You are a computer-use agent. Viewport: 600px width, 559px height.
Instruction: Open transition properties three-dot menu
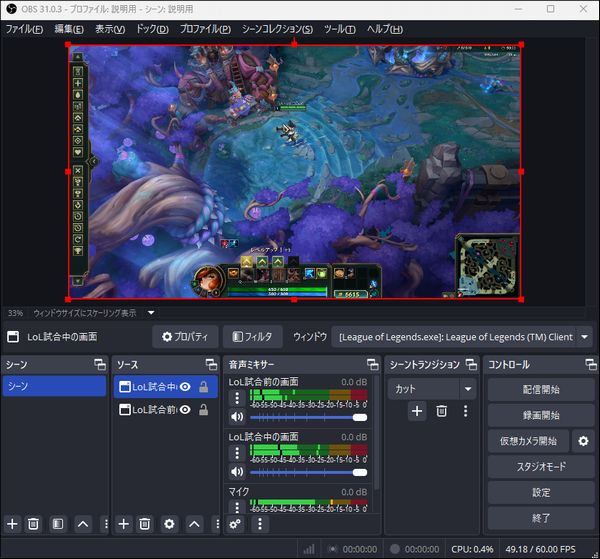[x=465, y=411]
